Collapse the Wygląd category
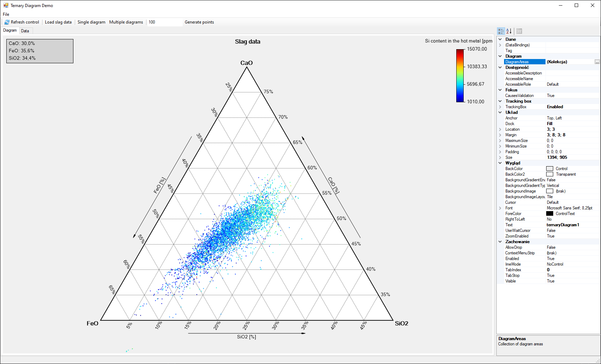 point(500,163)
